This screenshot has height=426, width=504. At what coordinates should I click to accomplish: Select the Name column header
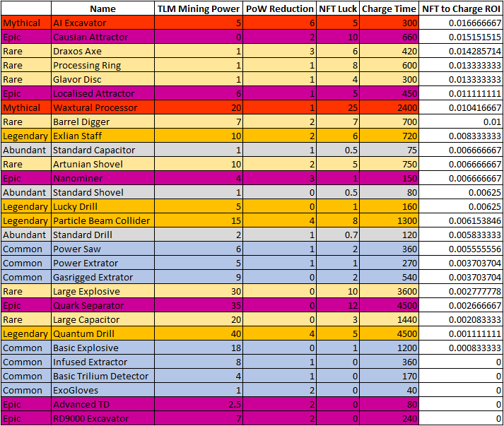point(102,8)
